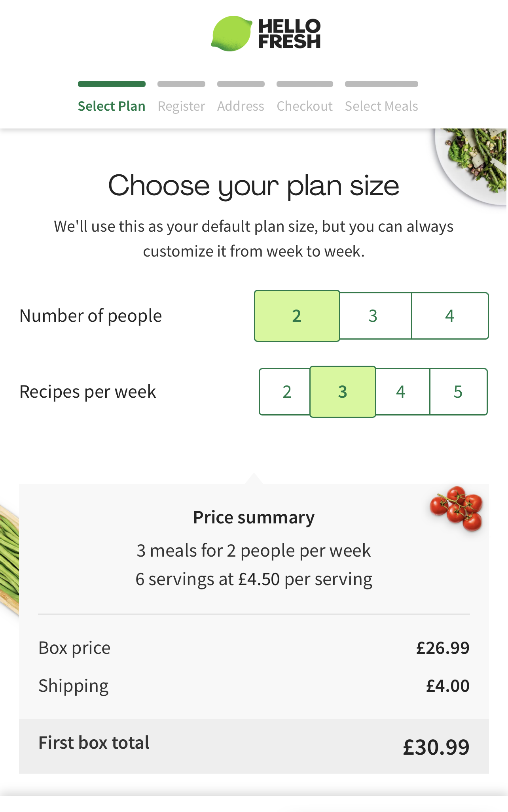Click the green Select Plan progress bar
Viewport: 508px width, 812px height.
coord(112,84)
